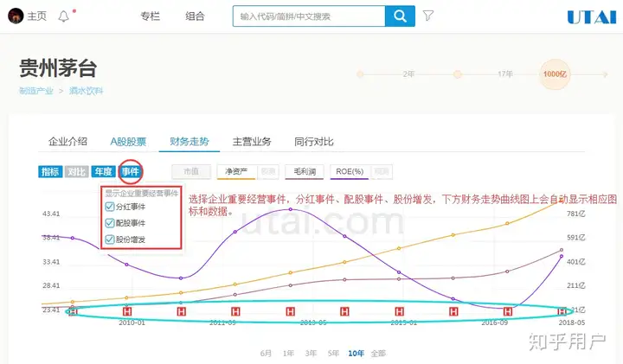Go to 主页 home
The image size is (623, 364).
pos(36,16)
